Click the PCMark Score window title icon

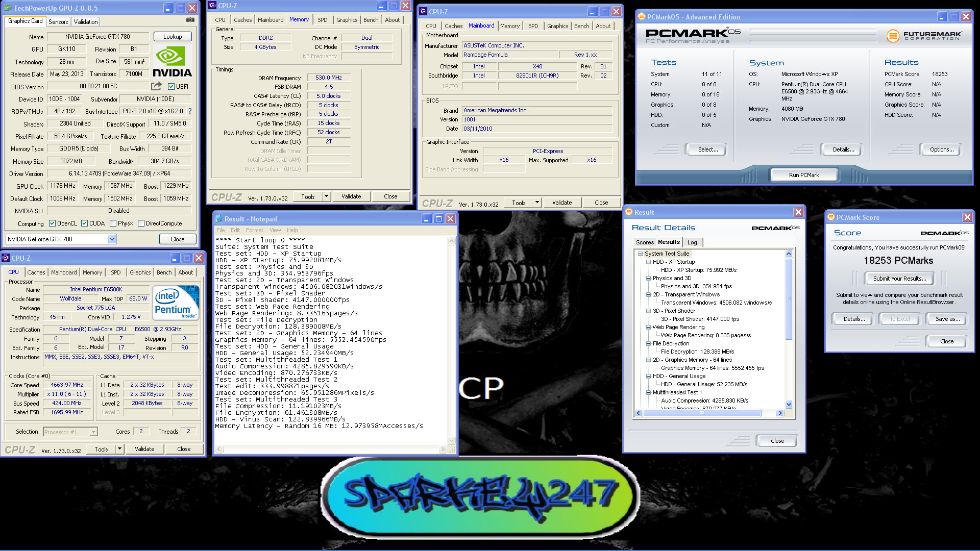pos(831,217)
